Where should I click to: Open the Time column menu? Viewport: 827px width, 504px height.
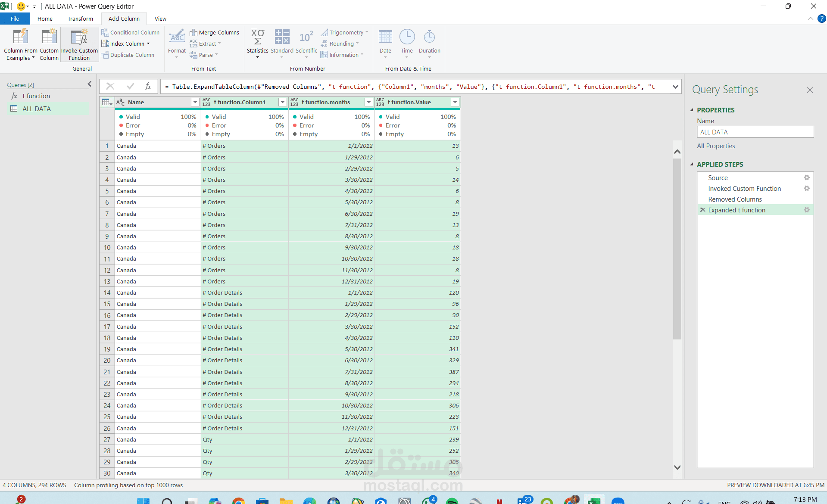[x=407, y=44]
